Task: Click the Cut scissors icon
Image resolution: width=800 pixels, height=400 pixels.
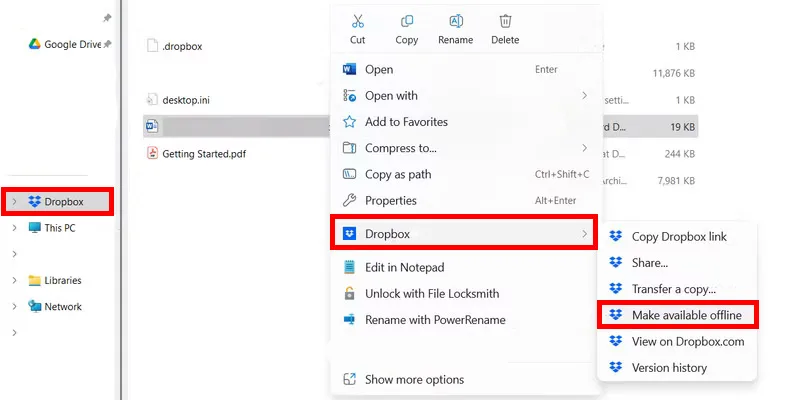Action: pyautogui.click(x=358, y=21)
